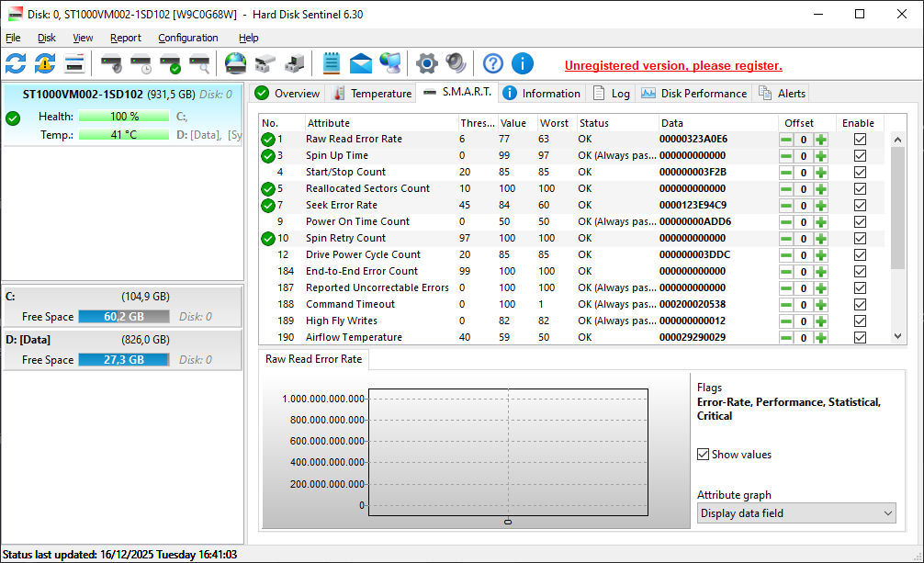Click the blue refresh disk information icon
Image resolution: width=924 pixels, height=563 pixels.
click(16, 63)
